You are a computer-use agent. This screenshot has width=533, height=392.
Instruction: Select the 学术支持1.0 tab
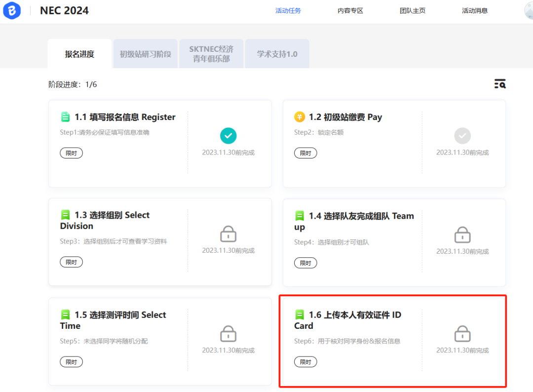(277, 54)
